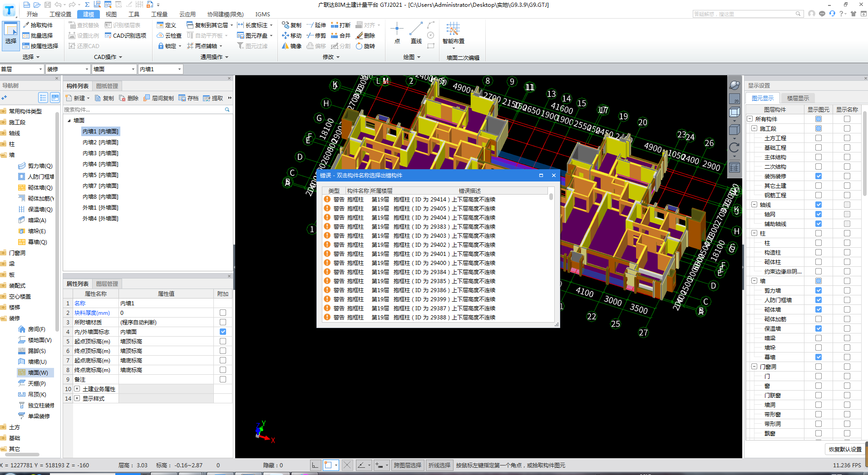Select 内墙2 [内墙面] component
Viewport: 868px width, 475px height.
[100, 142]
